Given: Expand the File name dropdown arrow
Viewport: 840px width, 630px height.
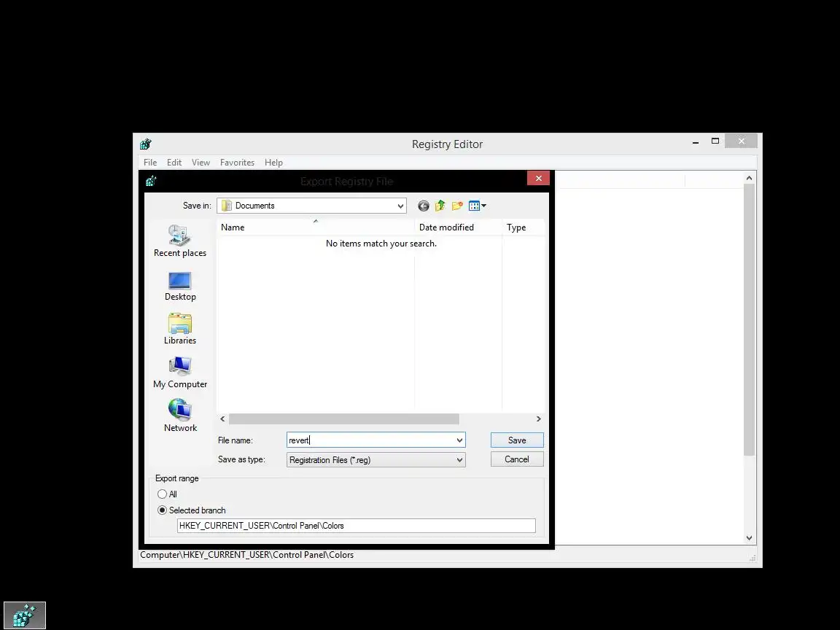Looking at the screenshot, I should coord(459,440).
